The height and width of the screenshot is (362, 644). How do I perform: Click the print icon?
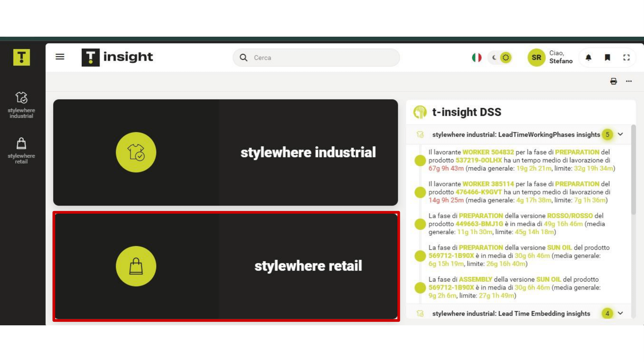click(x=613, y=81)
